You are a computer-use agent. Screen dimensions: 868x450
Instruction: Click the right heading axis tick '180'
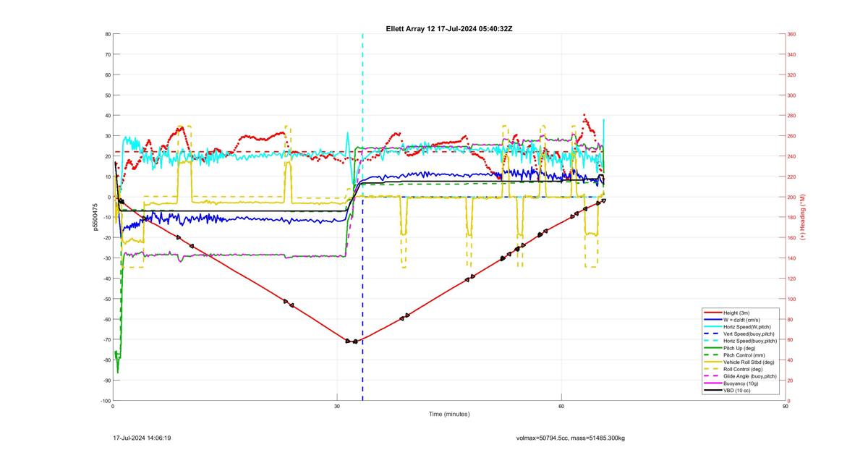791,217
